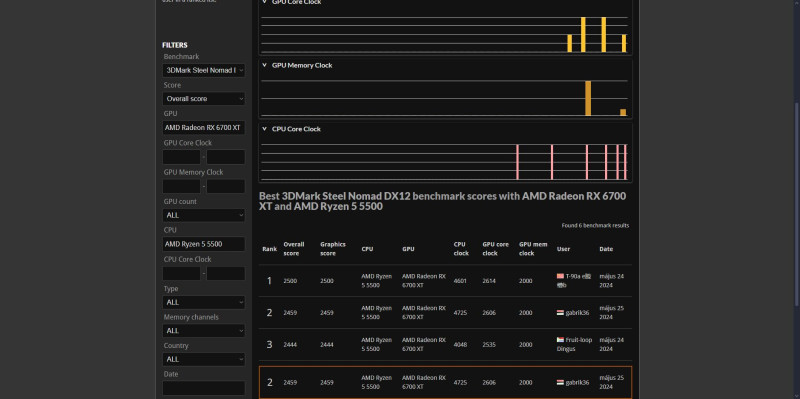This screenshot has width=800, height=399.
Task: Click the Found 6 benchmark results text
Action: click(595, 226)
